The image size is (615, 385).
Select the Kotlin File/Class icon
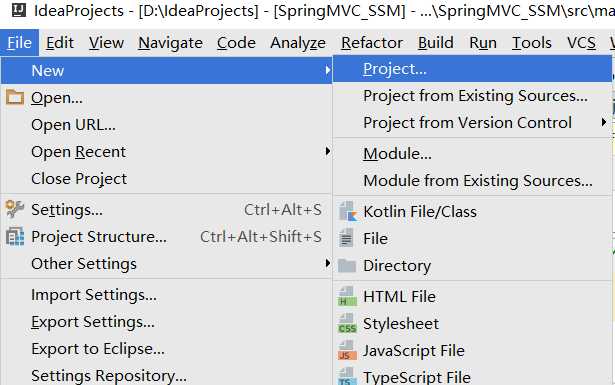coord(348,211)
